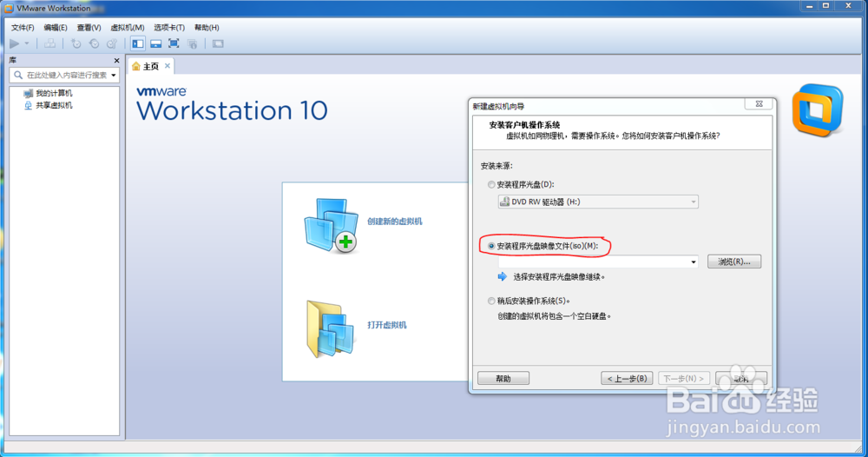Click the library search magnifier icon
The width and height of the screenshot is (868, 457).
18,75
